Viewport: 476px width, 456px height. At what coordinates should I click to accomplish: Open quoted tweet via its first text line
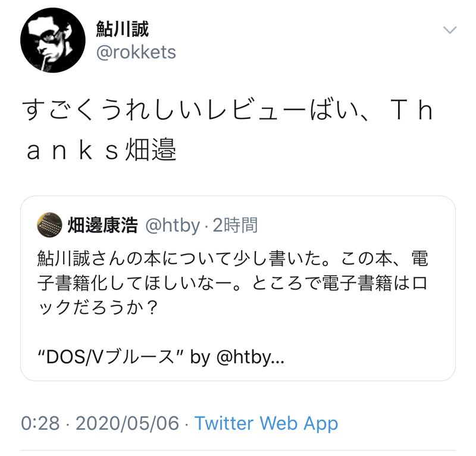(233, 259)
